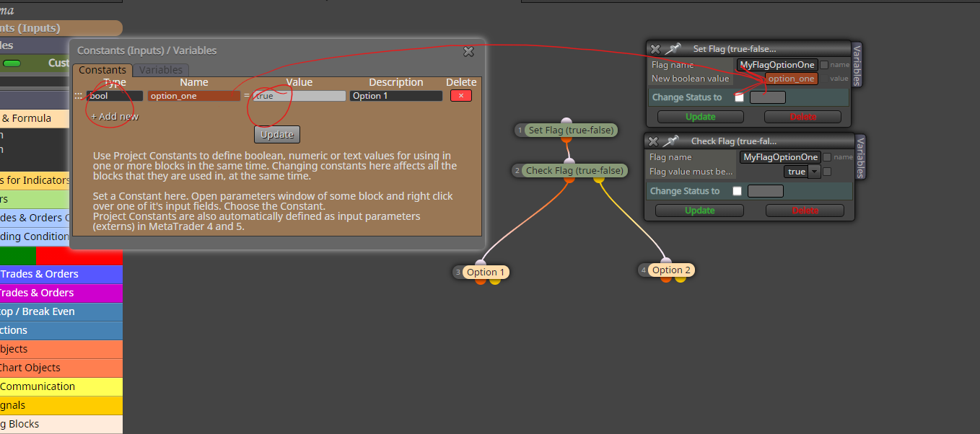Click the Type field containing bool
The width and height of the screenshot is (980, 434).
click(114, 96)
